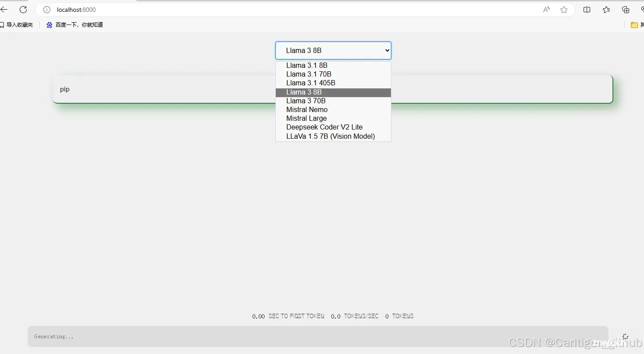Open split screen view icon
Image resolution: width=644 pixels, height=354 pixels.
[587, 10]
